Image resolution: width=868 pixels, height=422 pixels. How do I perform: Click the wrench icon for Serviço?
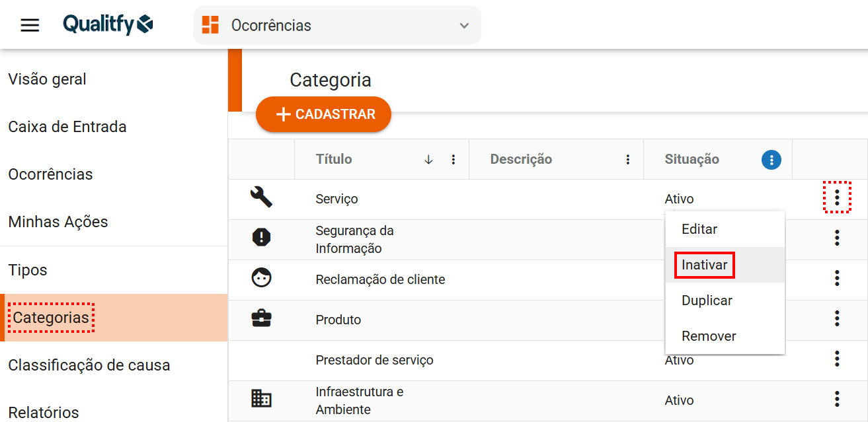tap(261, 197)
